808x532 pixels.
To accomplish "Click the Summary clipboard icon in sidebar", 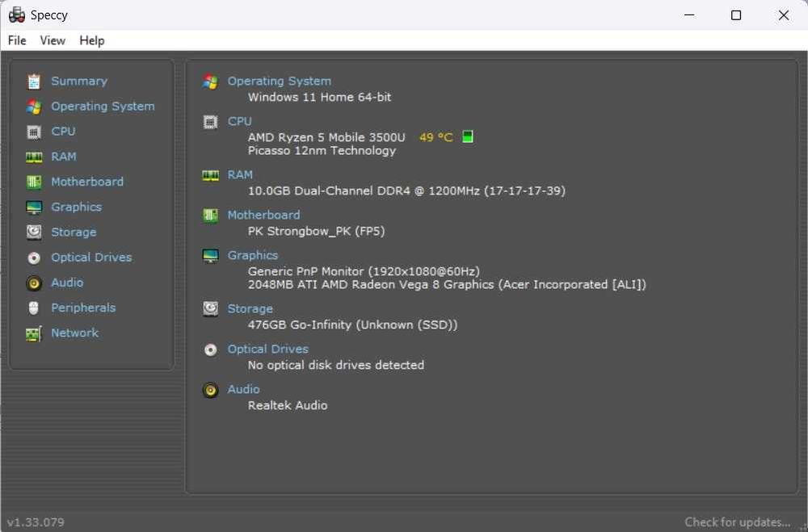I will [34, 82].
